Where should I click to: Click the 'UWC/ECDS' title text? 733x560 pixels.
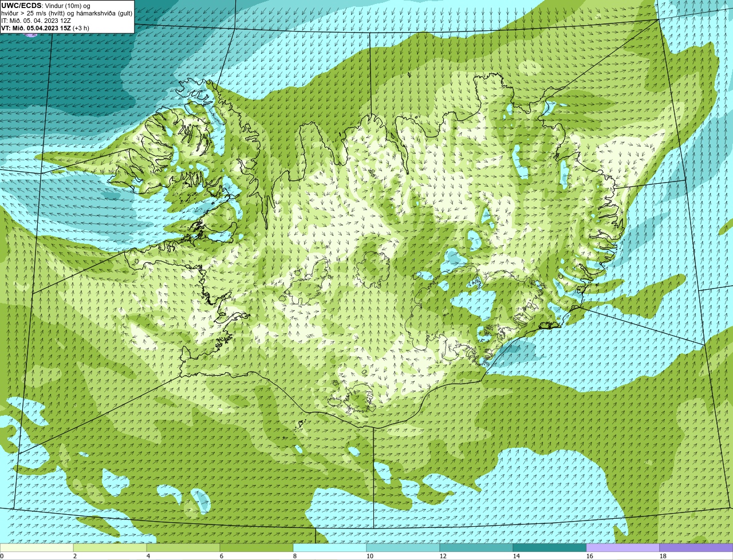(x=21, y=6)
